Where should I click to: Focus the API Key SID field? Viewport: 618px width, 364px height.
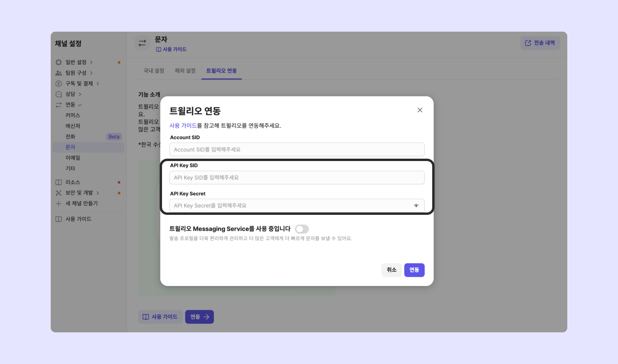[297, 178]
